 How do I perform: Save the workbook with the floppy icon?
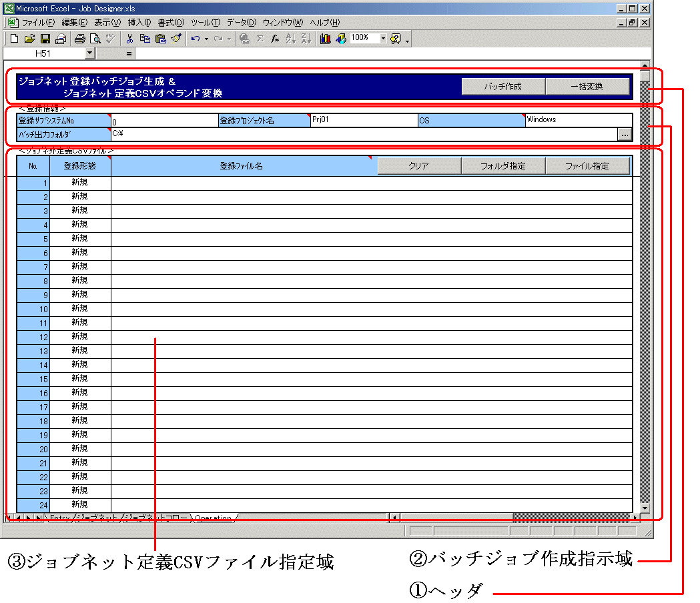[45, 39]
